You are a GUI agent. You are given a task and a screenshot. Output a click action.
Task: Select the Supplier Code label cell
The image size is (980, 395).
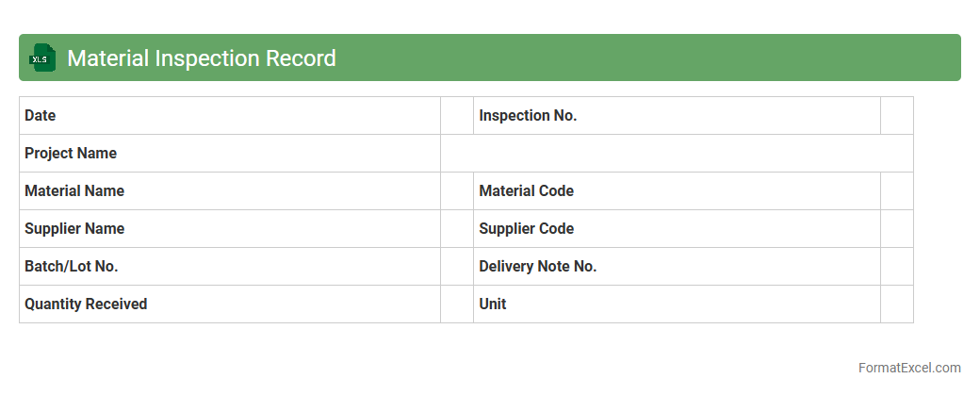(677, 229)
